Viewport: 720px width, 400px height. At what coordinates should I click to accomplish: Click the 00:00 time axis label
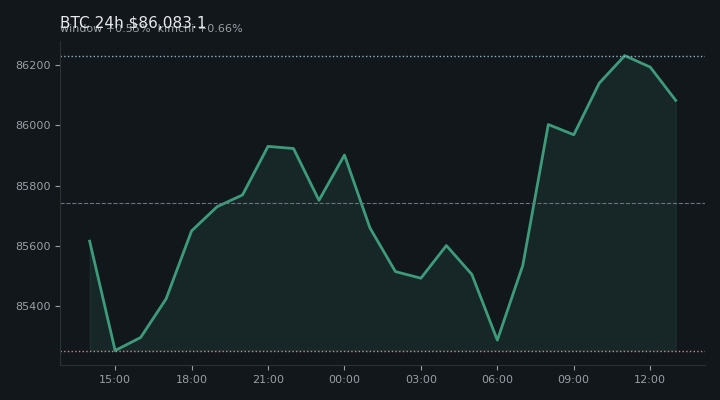click(x=344, y=379)
